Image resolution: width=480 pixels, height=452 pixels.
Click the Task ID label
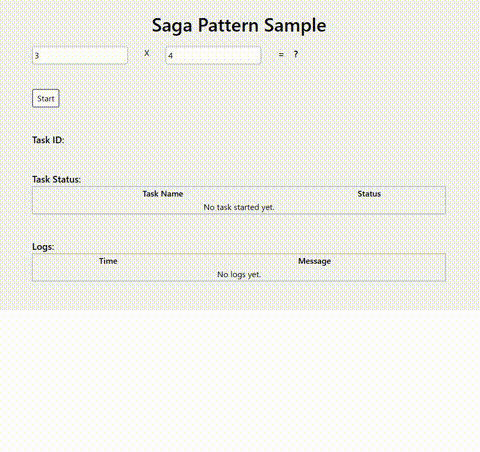click(x=48, y=140)
